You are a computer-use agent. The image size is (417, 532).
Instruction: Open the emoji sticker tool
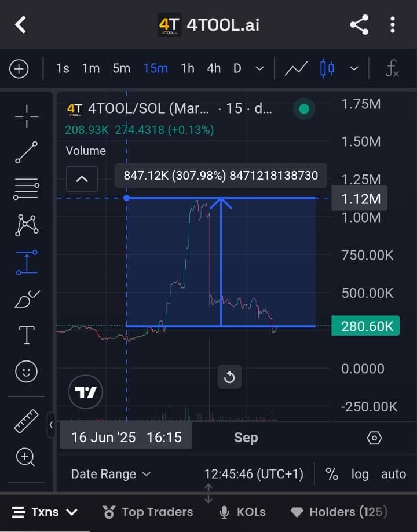pyautogui.click(x=26, y=371)
